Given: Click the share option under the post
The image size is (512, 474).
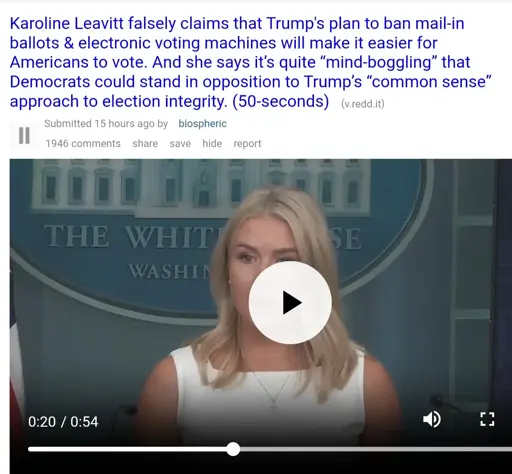Looking at the screenshot, I should [x=145, y=144].
